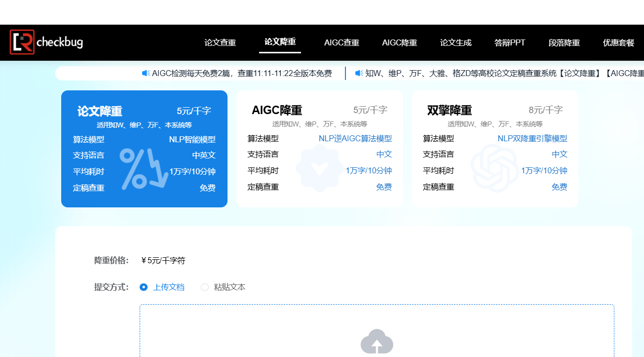Screen dimensions: 644x357
Task: Open 优惠套餐 in the navigation bar
Action: pyautogui.click(x=618, y=42)
